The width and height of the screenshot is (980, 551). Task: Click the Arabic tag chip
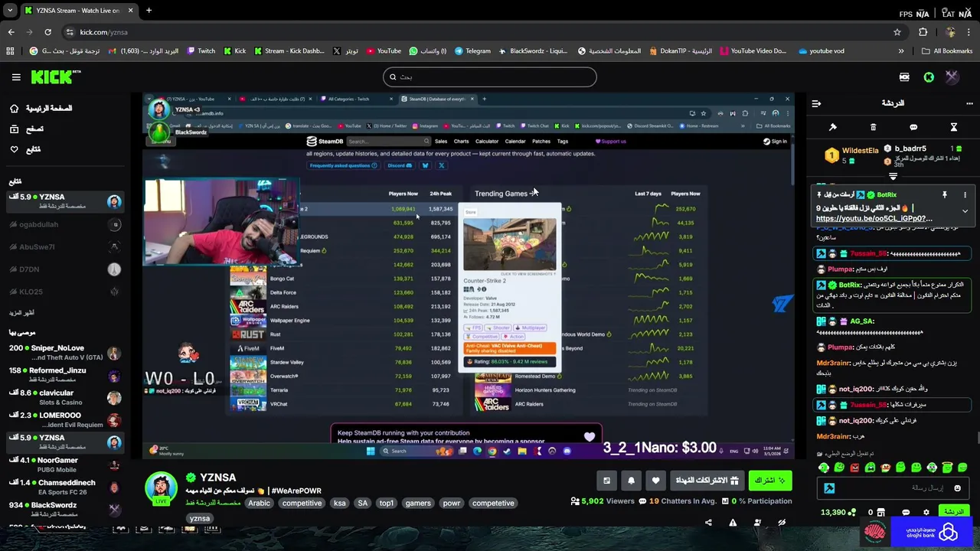click(x=259, y=504)
